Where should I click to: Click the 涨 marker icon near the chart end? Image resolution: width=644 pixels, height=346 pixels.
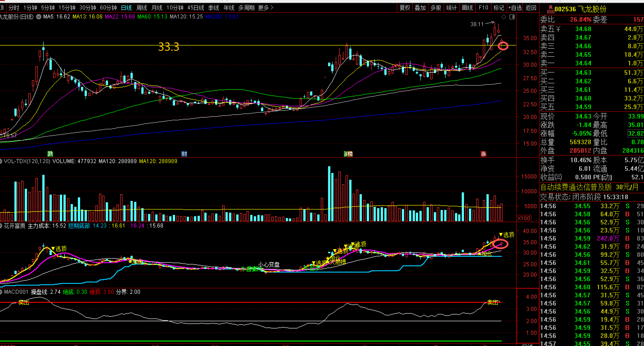(x=483, y=154)
